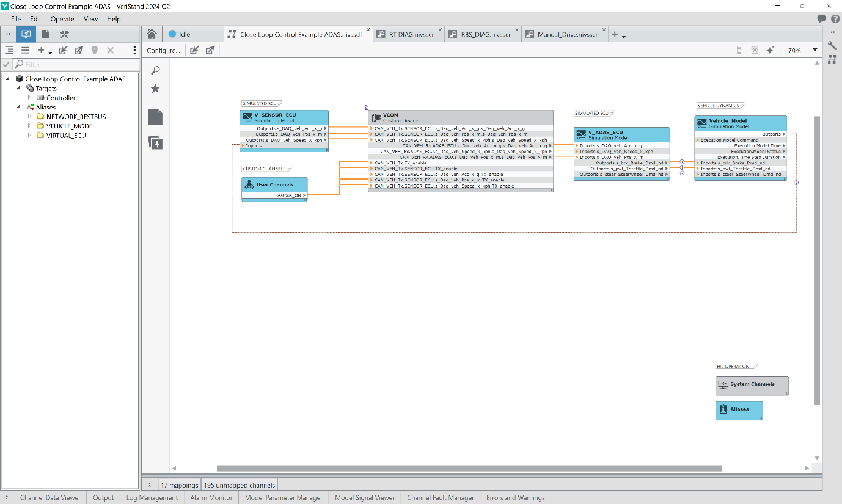
Task: Expand the Controller target node
Action: 29,98
